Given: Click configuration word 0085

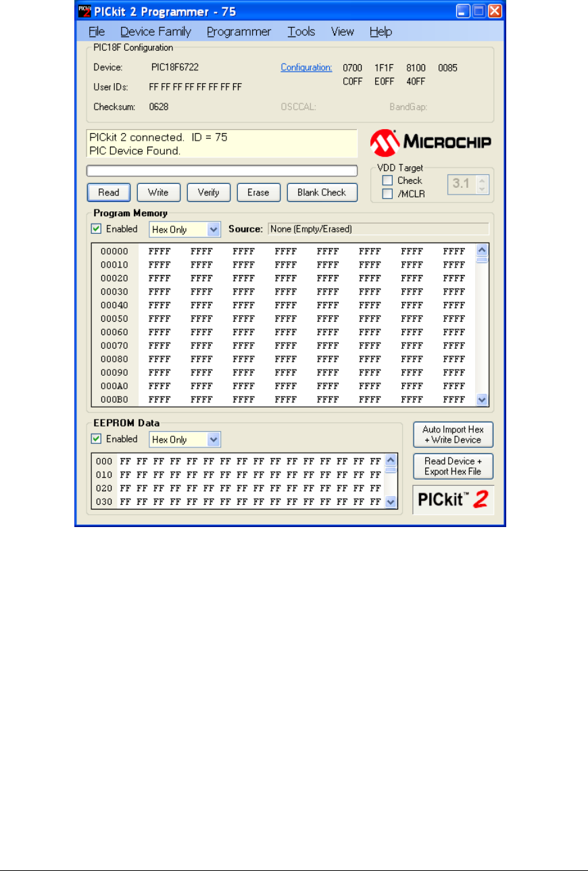Looking at the screenshot, I should coord(448,68).
